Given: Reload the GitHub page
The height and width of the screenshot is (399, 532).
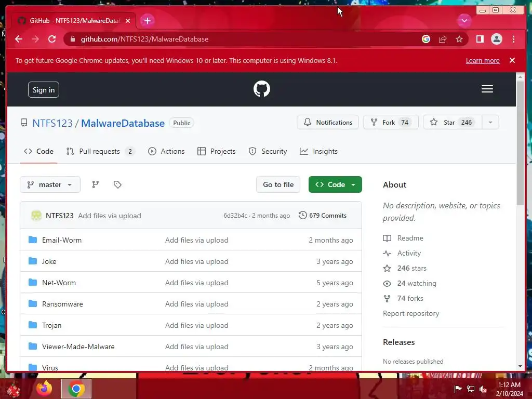Looking at the screenshot, I should click(x=52, y=39).
